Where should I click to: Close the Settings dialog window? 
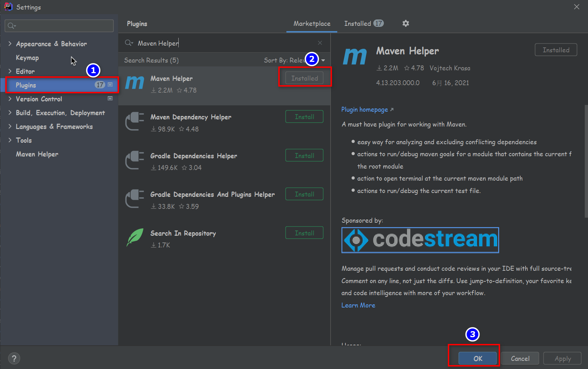(x=577, y=7)
